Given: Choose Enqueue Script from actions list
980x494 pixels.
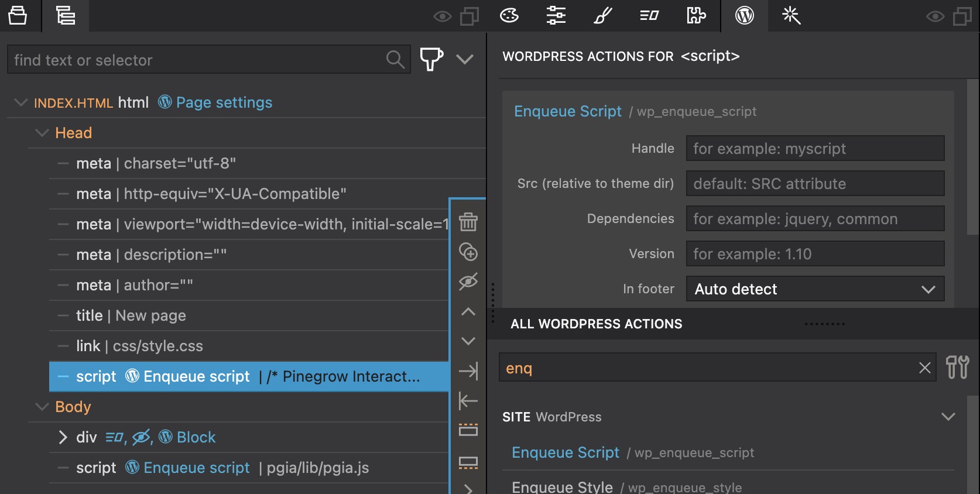Looking at the screenshot, I should pyautogui.click(x=566, y=452).
